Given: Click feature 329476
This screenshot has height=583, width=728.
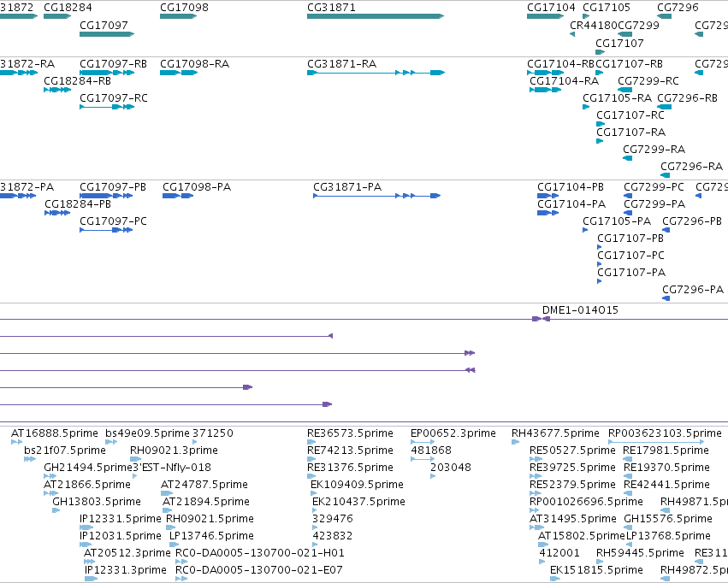Looking at the screenshot, I should pos(315,527).
